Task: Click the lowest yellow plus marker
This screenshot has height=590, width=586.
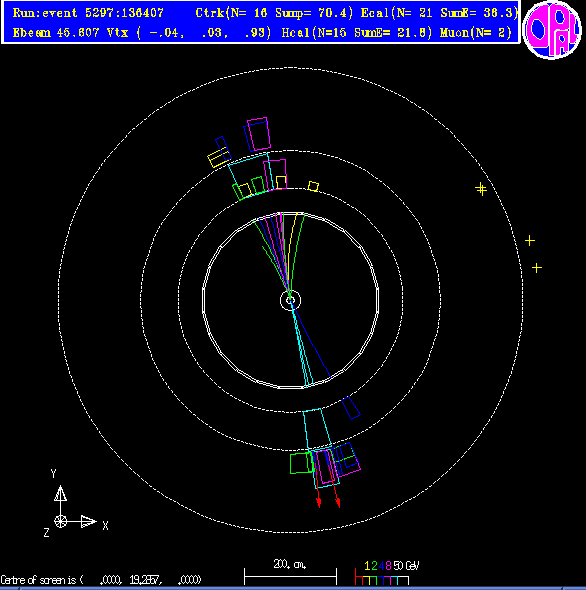Action: pyautogui.click(x=537, y=268)
